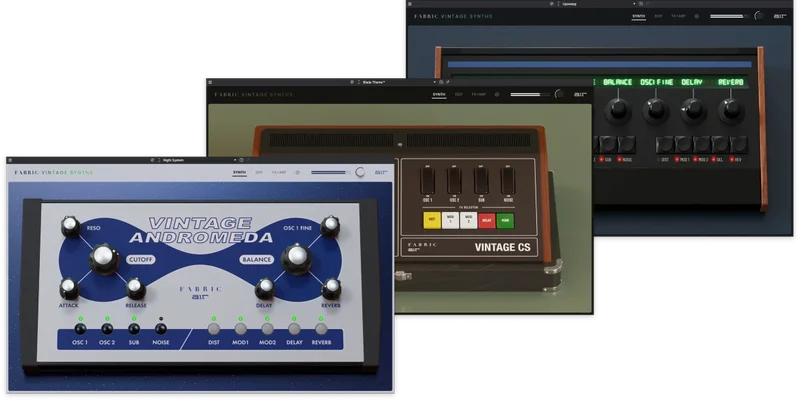Viewport: 800px width, 401px height.
Task: Click the CUTOFF knob on Vintage Andromeda
Action: pyautogui.click(x=104, y=259)
